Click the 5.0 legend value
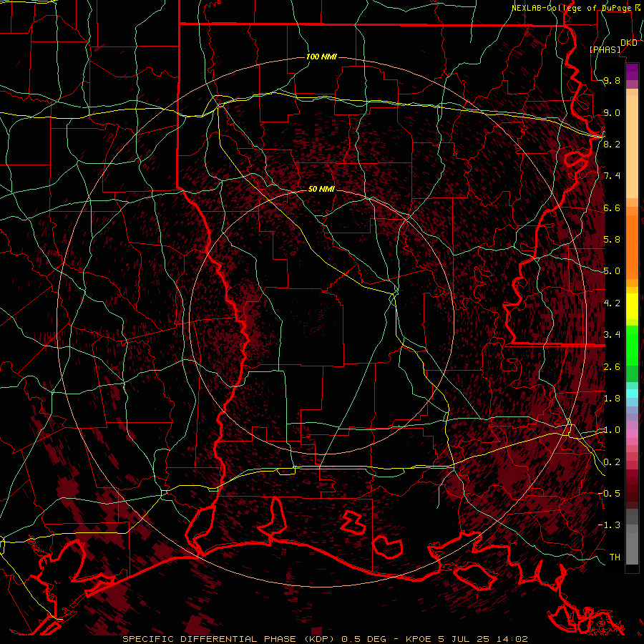The height and width of the screenshot is (644, 644). 612,271
